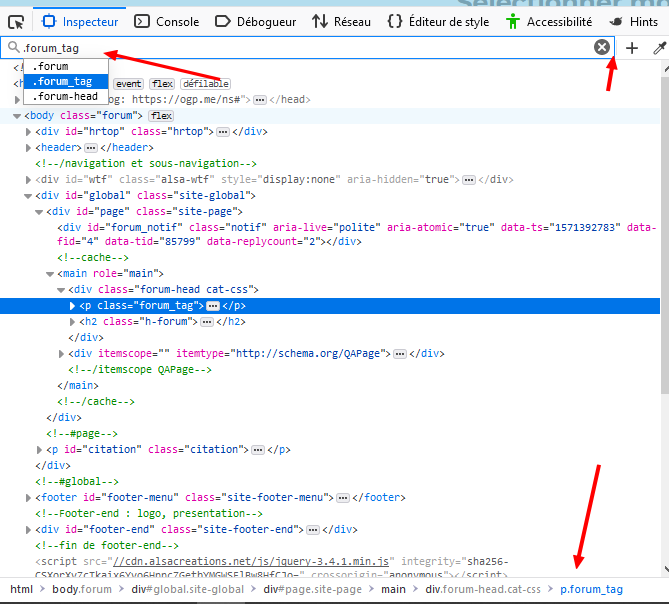Viewport: 669px width, 604px height.
Task: Open the Débogueur tab
Action: (x=256, y=21)
